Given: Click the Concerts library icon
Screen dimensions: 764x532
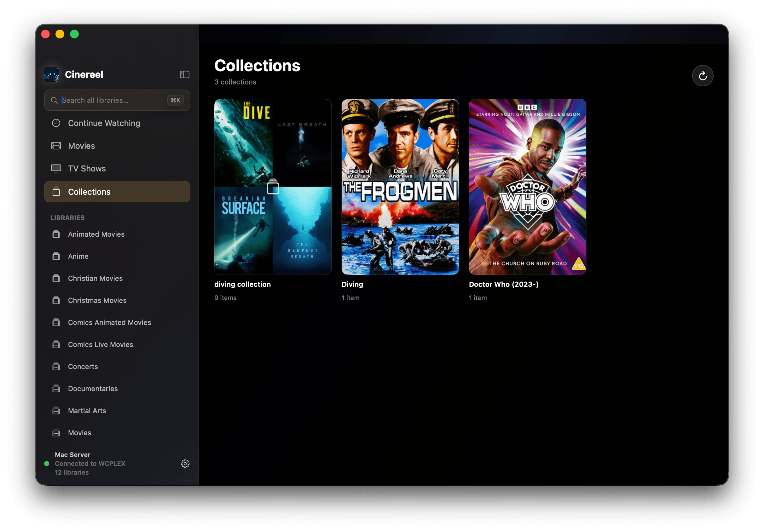Looking at the screenshot, I should point(56,367).
